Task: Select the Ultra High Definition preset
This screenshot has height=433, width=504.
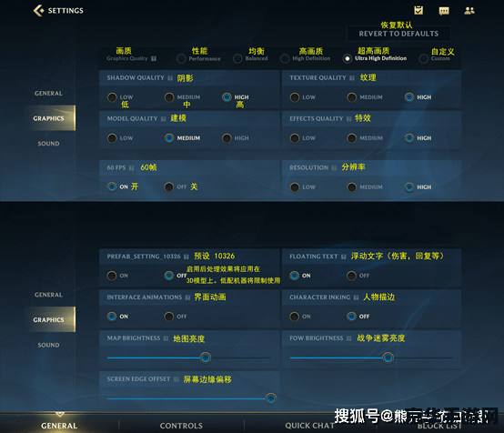Action: click(x=348, y=58)
